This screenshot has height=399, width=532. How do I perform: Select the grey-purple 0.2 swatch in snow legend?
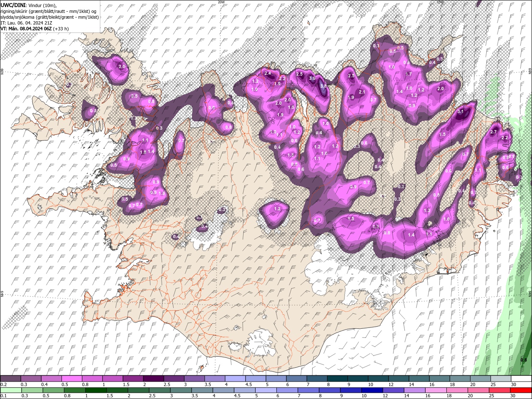tap(10, 379)
